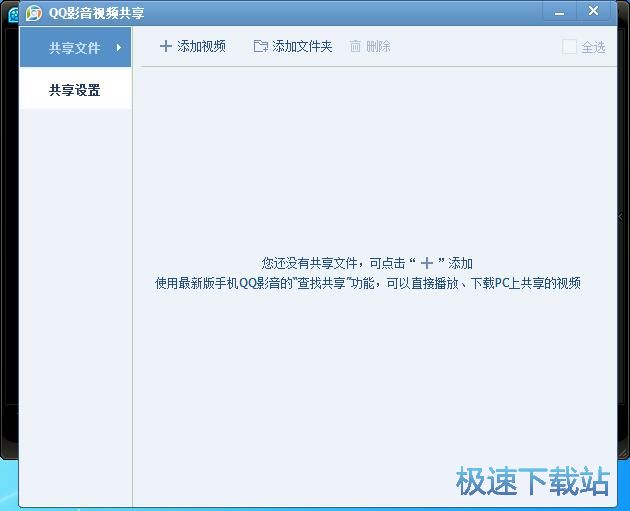The image size is (630, 511).
Task: Click the QQ影音视频共享 window title
Action: point(96,13)
